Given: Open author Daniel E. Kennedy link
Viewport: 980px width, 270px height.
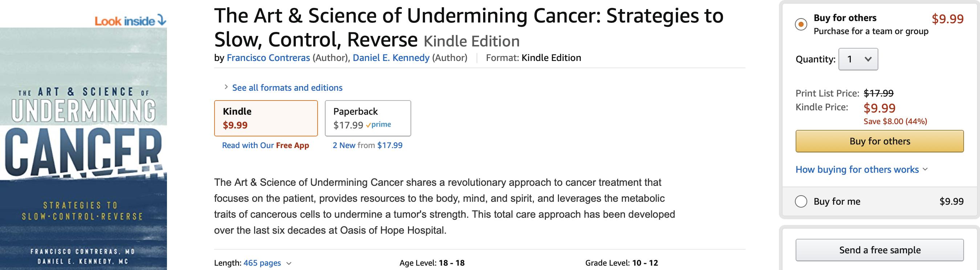Looking at the screenshot, I should (391, 58).
